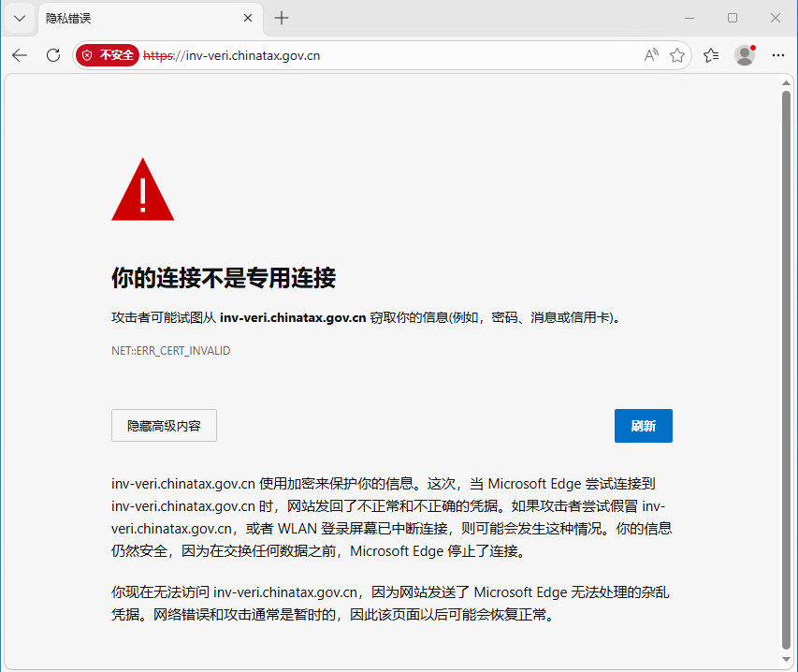Reload page using toolbar refresh icon
The image size is (798, 672).
pyautogui.click(x=53, y=55)
